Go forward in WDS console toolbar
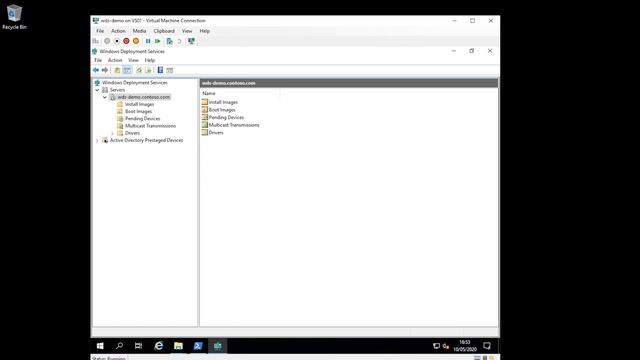This screenshot has height=360, width=640. coord(105,70)
